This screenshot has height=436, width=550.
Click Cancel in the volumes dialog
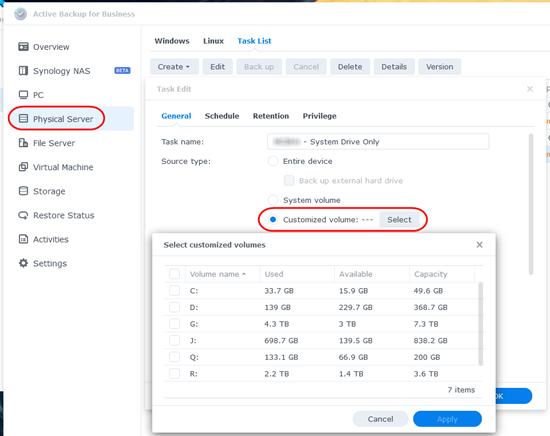pyautogui.click(x=380, y=419)
